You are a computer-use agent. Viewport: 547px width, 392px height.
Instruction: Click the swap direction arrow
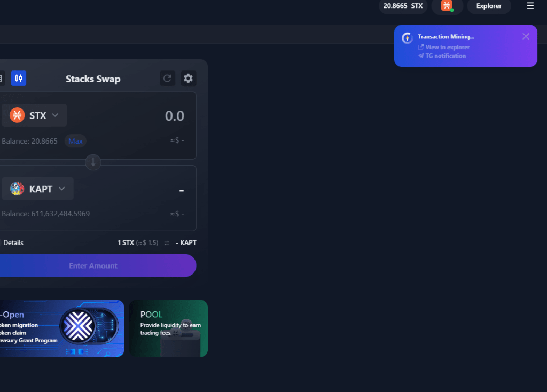coord(93,162)
